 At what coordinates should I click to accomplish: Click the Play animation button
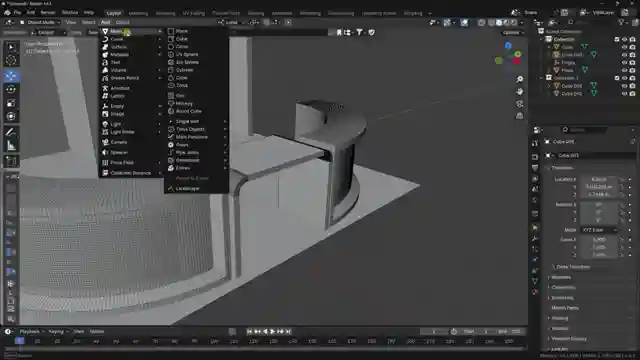[273, 331]
